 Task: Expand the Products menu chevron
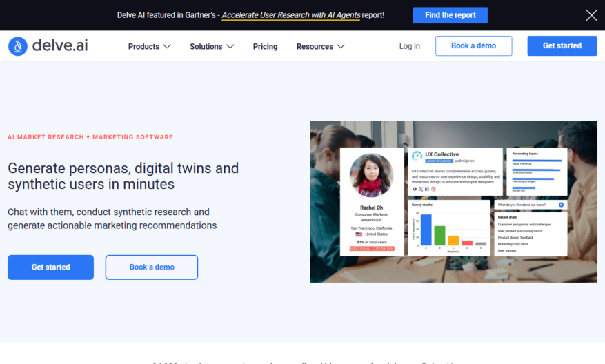167,46
